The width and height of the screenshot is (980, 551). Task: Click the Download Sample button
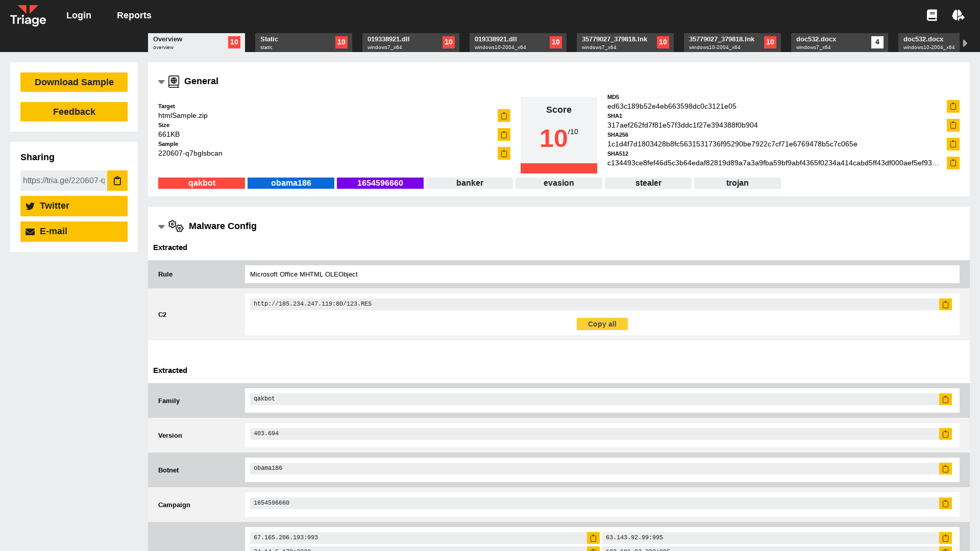(73, 82)
